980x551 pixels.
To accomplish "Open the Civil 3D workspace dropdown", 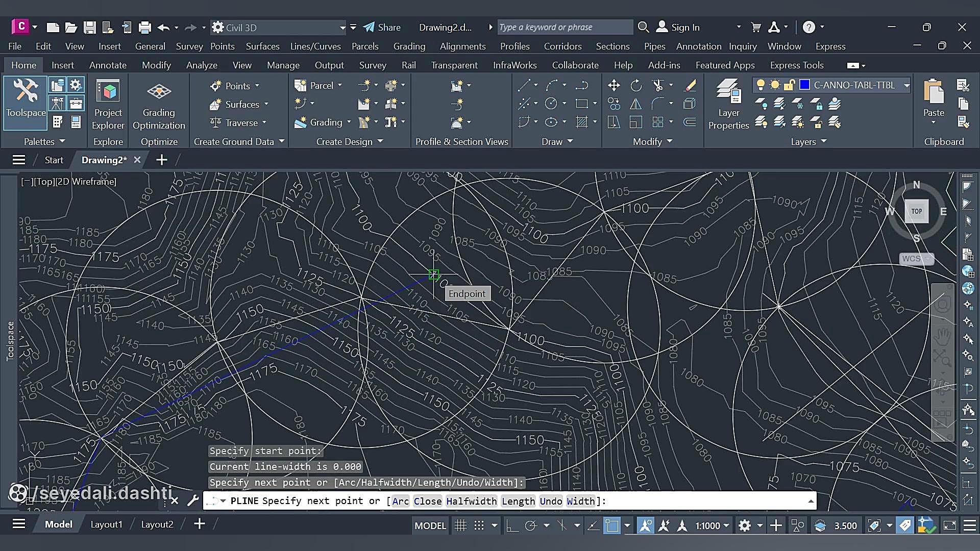I will pyautogui.click(x=342, y=28).
